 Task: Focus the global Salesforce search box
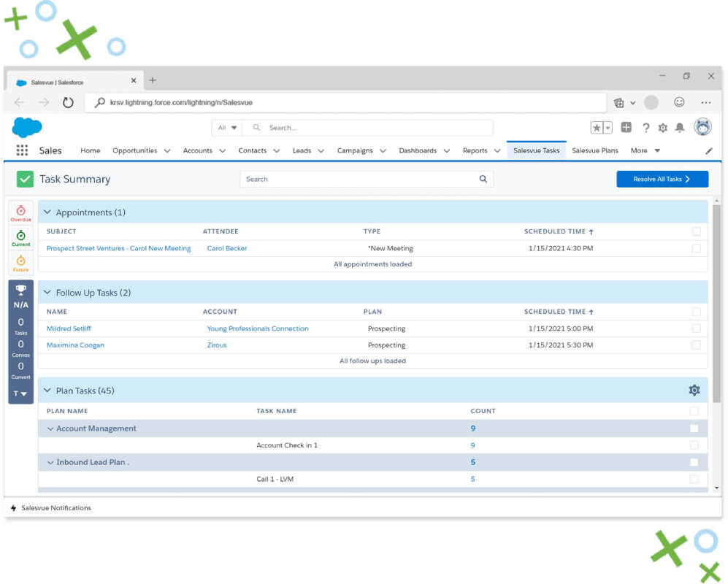pos(368,128)
